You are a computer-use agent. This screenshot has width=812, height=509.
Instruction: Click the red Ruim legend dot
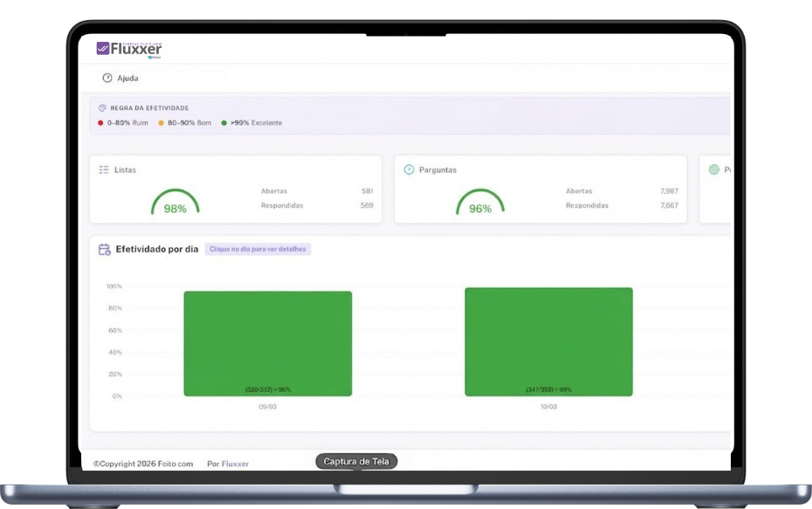(101, 123)
